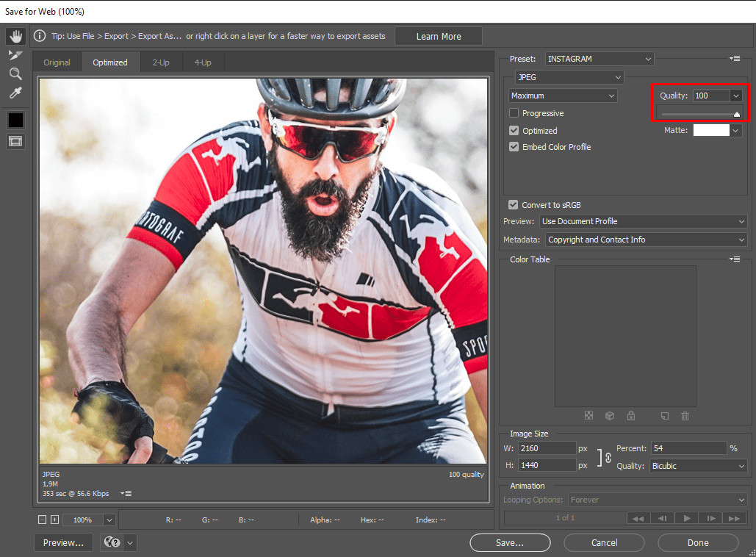Open the Bicubic resampling quality dropdown
This screenshot has height=557, width=756.
click(698, 466)
